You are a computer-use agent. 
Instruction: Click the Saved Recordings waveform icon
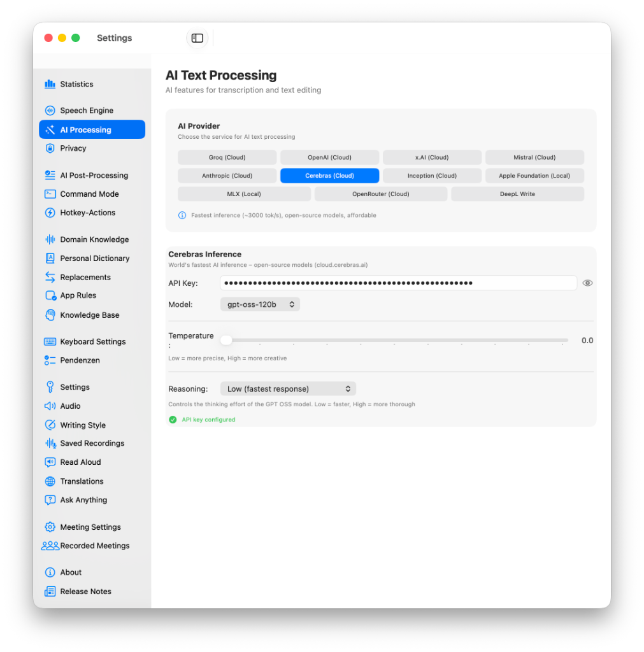point(50,443)
